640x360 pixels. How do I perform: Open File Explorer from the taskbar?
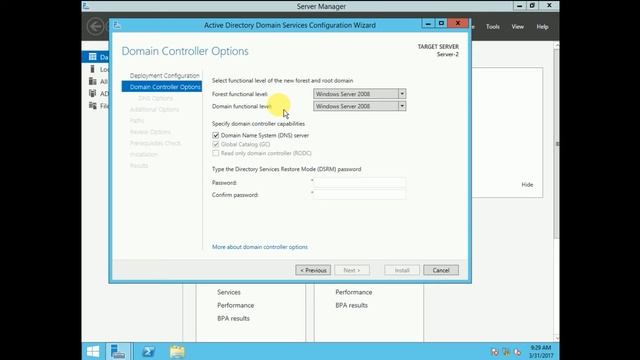(x=177, y=351)
